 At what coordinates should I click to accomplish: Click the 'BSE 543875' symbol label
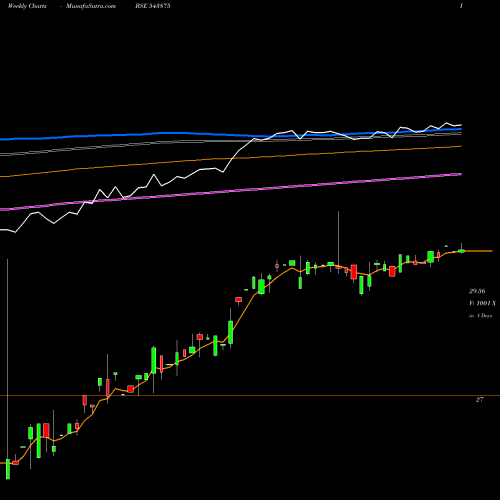153,6
